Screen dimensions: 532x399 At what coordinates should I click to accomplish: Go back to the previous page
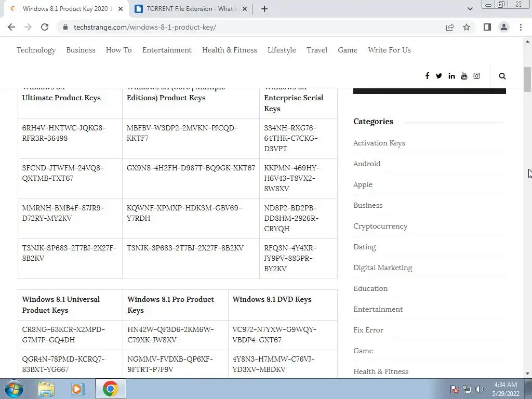coord(11,27)
